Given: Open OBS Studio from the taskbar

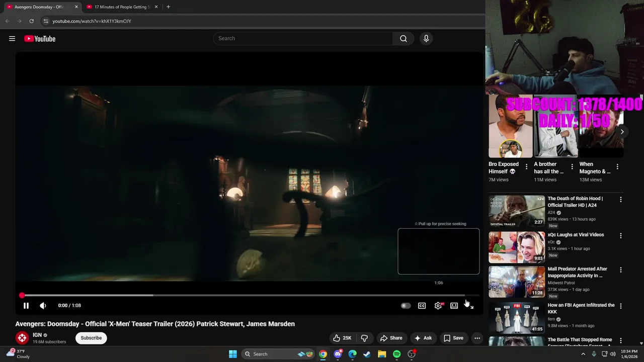Looking at the screenshot, I should pos(412,354).
